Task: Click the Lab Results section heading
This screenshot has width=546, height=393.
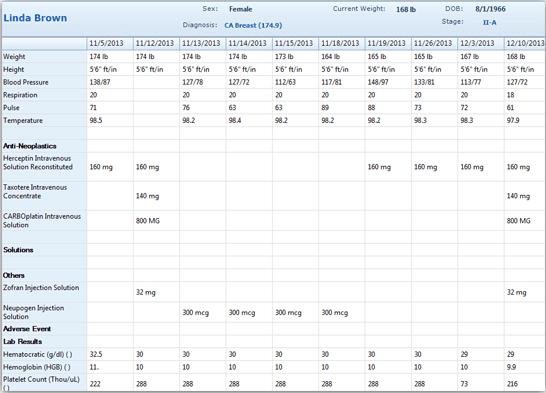Action: click(x=22, y=341)
